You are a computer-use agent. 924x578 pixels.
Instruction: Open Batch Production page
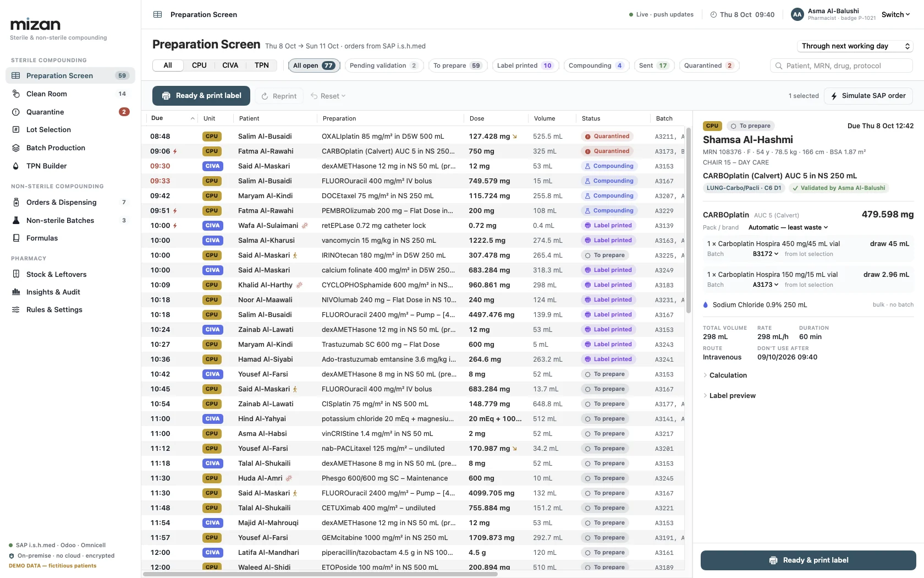click(x=70, y=148)
